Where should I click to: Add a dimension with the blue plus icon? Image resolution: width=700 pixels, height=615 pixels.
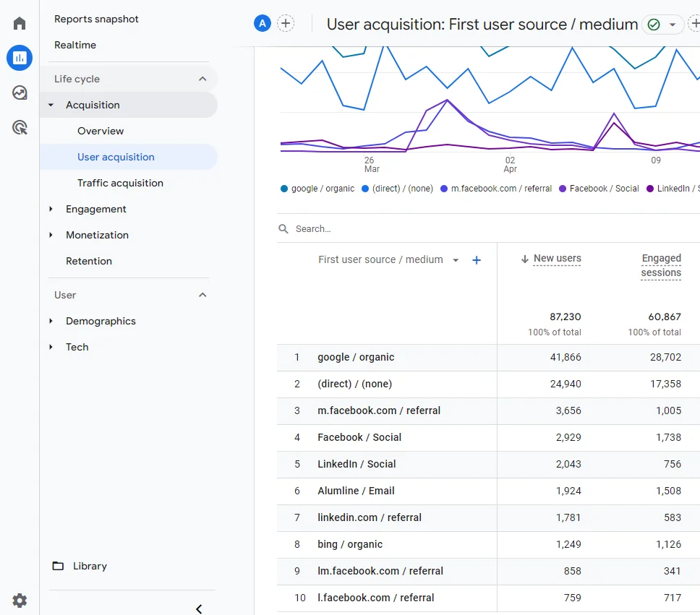[477, 260]
